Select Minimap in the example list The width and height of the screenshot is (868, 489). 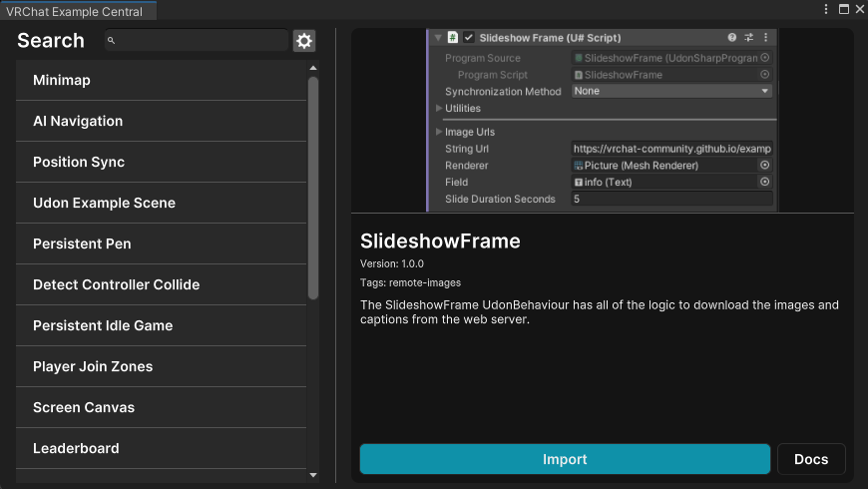[x=161, y=80]
